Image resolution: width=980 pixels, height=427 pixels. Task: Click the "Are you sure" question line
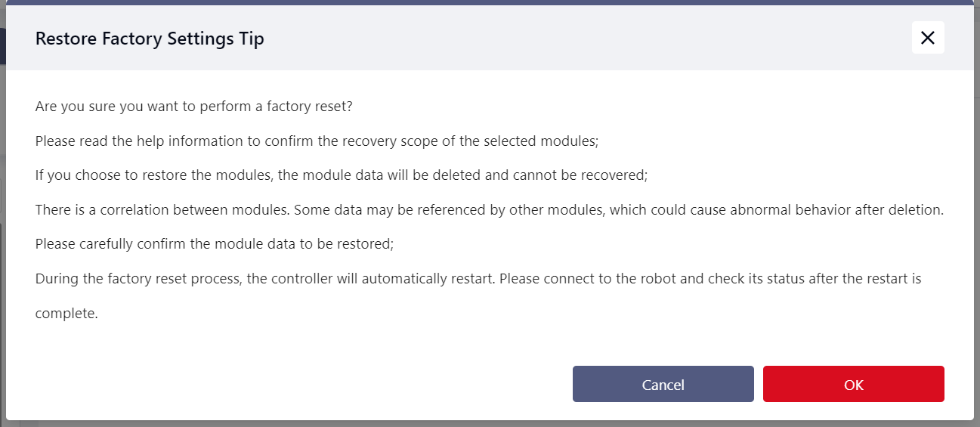tap(193, 107)
